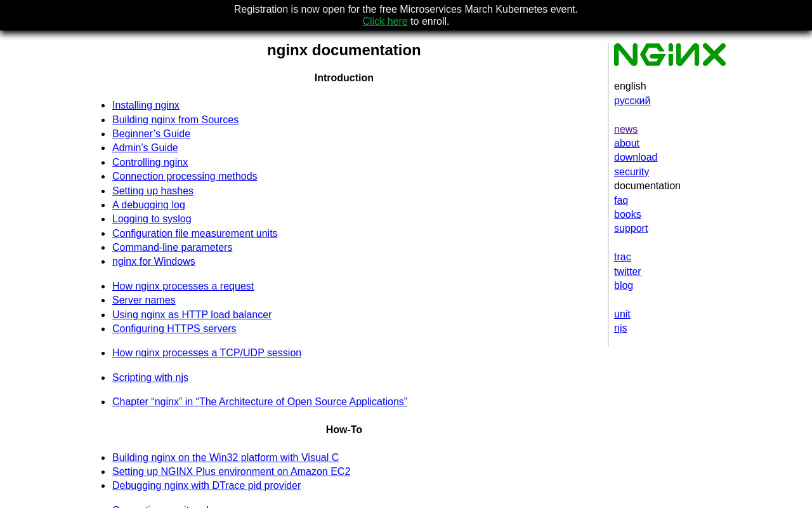Open the faq page in sidebar
812x508 pixels.
click(621, 201)
